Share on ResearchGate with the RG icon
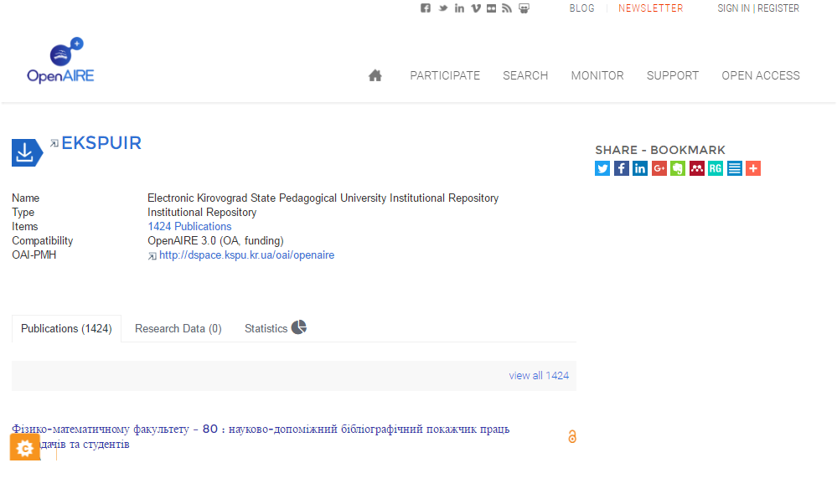The height and width of the screenshot is (504, 837). click(716, 168)
